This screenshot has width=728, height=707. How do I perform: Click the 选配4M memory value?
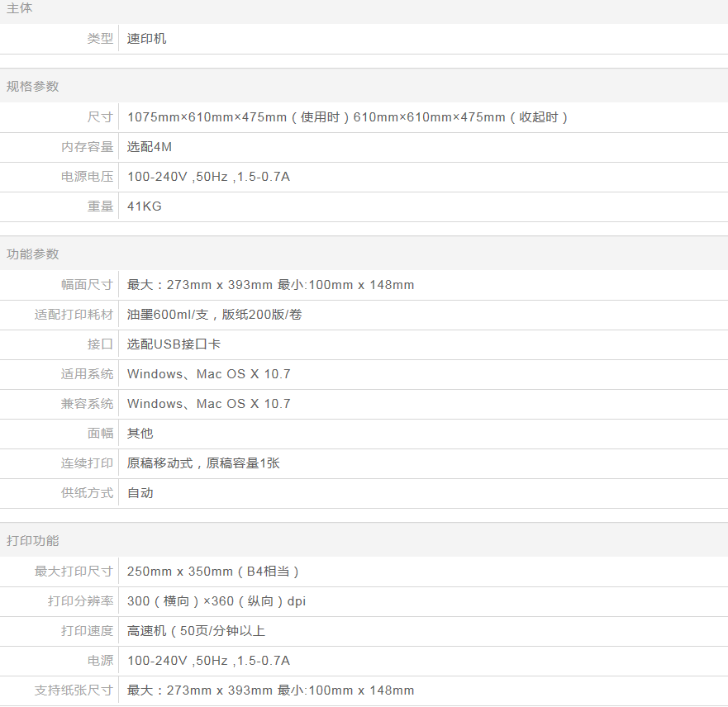(x=150, y=147)
